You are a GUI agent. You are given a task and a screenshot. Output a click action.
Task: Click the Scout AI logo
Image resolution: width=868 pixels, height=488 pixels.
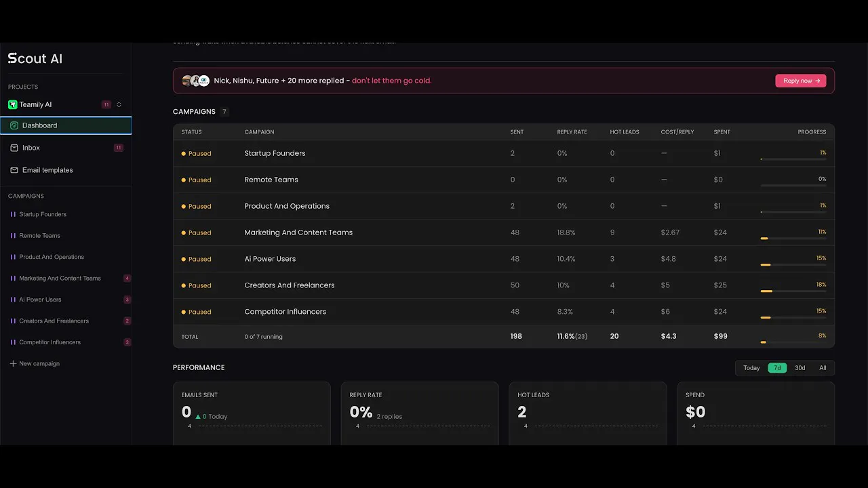35,59
